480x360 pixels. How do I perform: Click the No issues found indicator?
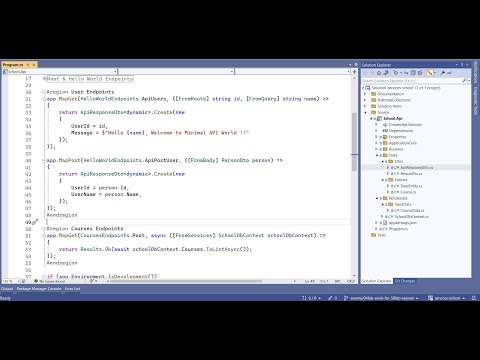coord(49,281)
